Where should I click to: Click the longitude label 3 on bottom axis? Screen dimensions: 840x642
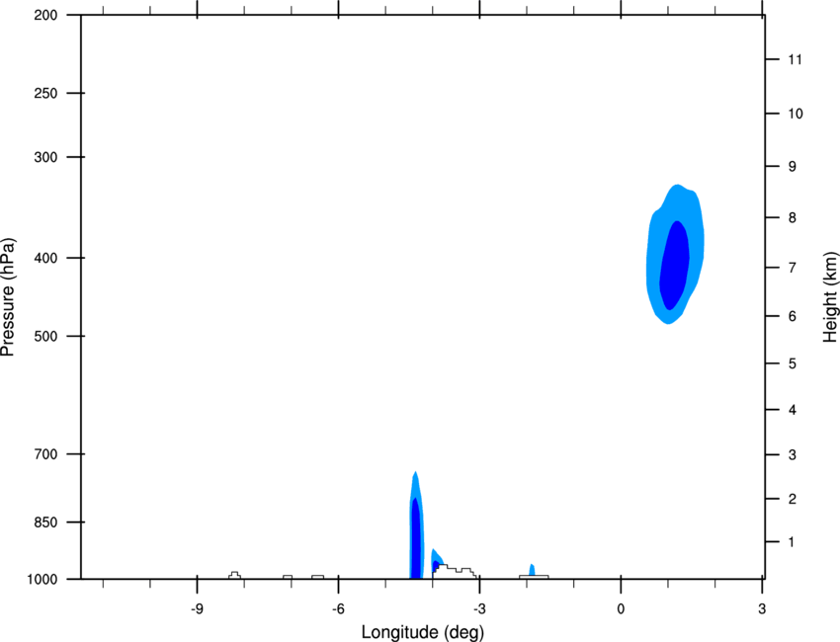tap(762, 609)
